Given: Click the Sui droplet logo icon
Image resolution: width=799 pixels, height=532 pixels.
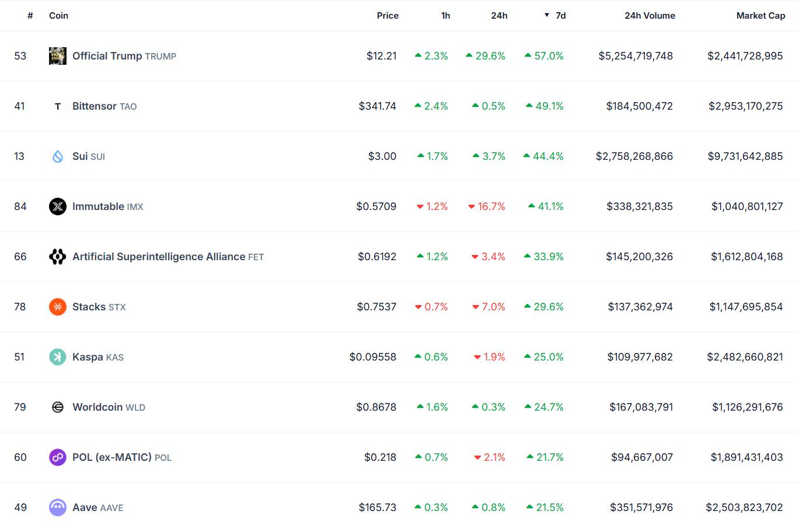Looking at the screenshot, I should tap(58, 156).
